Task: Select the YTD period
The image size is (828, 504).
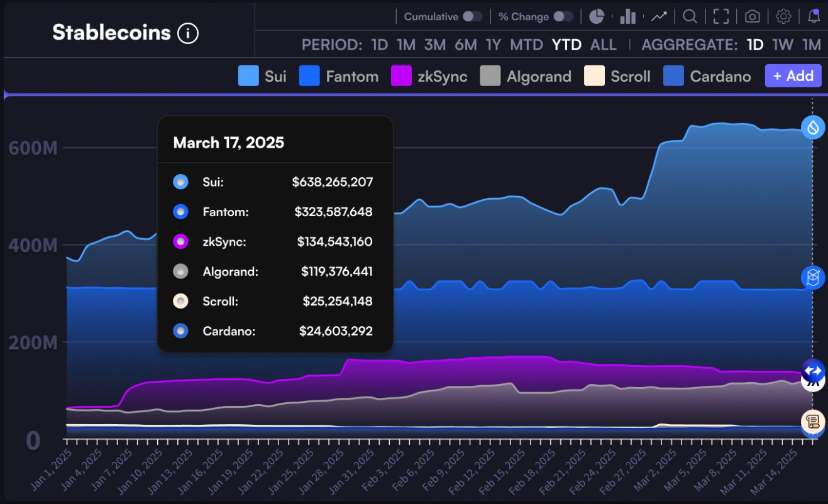Action: tap(566, 45)
